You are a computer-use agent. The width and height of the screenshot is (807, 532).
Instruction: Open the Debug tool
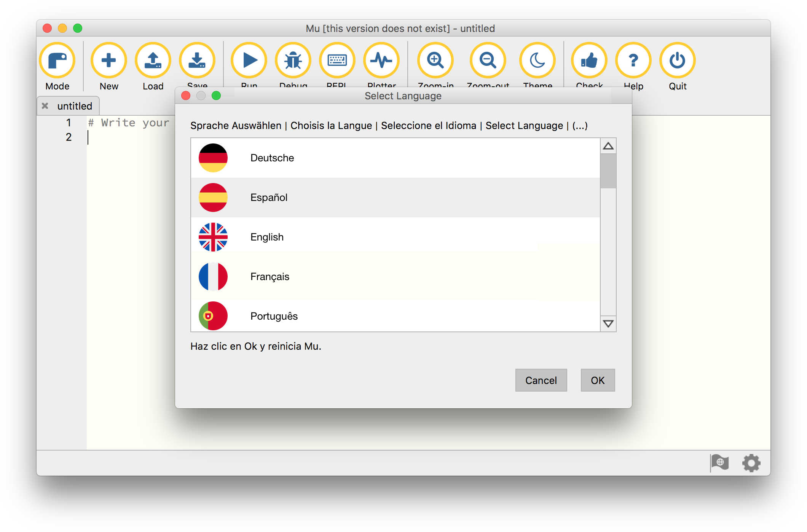click(x=293, y=60)
